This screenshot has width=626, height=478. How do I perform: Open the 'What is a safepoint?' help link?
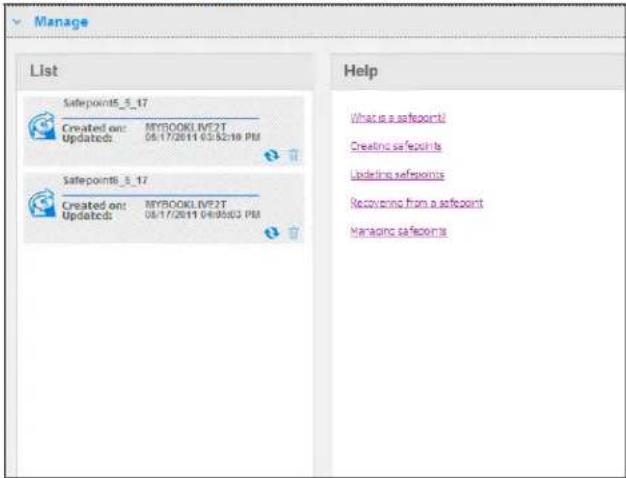[398, 118]
